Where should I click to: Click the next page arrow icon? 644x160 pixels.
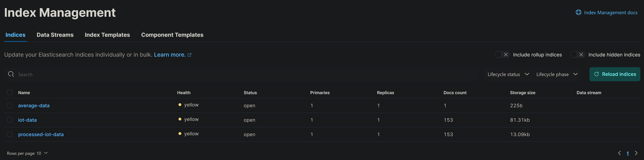tap(636, 153)
